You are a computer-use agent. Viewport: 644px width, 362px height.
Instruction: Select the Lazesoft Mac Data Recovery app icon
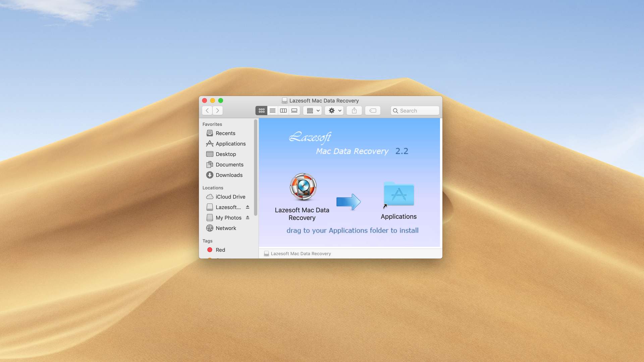(303, 187)
